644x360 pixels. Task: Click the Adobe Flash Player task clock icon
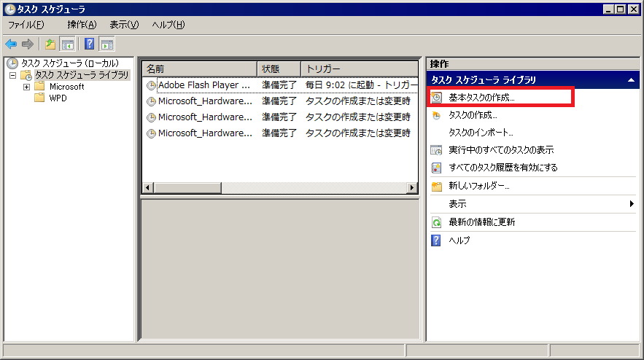click(151, 85)
